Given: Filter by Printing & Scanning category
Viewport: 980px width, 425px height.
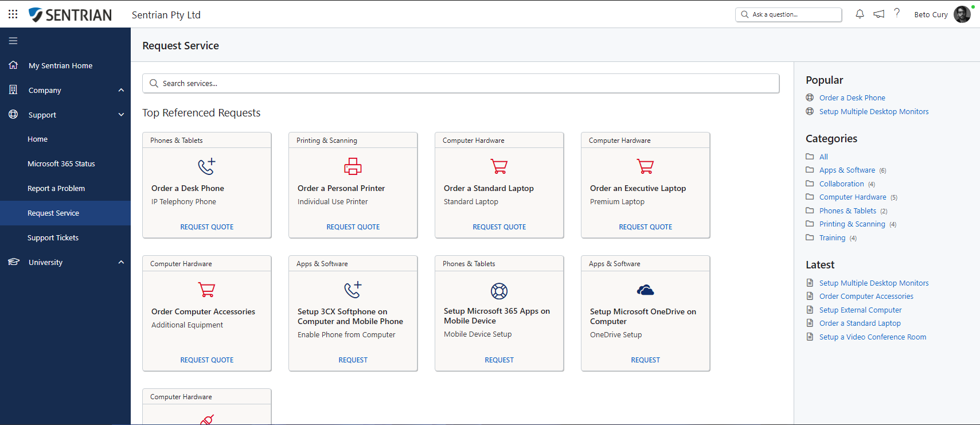Looking at the screenshot, I should point(852,224).
